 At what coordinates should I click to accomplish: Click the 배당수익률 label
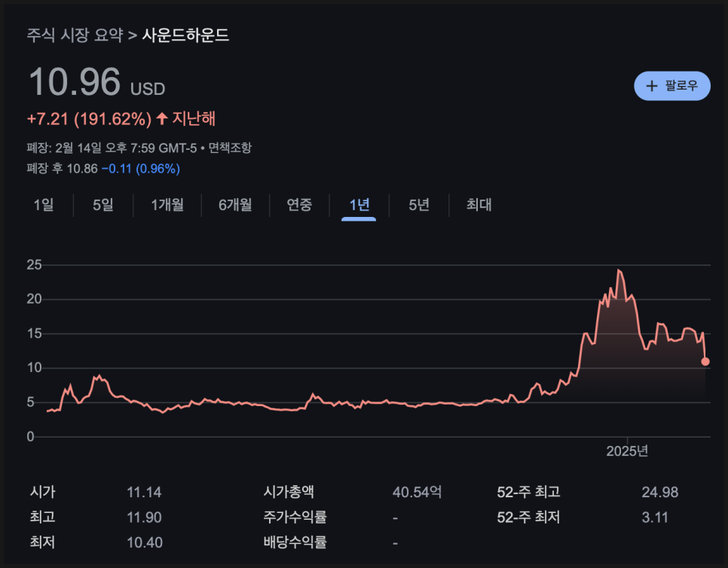tap(295, 542)
